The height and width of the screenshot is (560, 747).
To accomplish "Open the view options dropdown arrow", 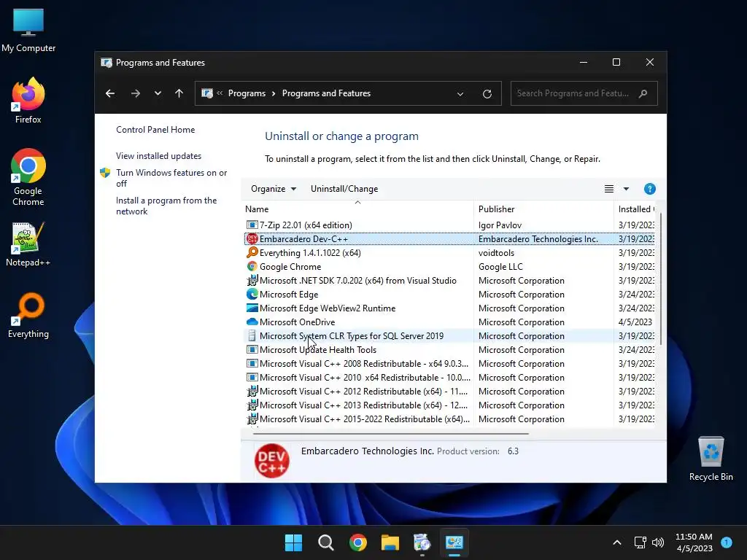I will click(626, 189).
